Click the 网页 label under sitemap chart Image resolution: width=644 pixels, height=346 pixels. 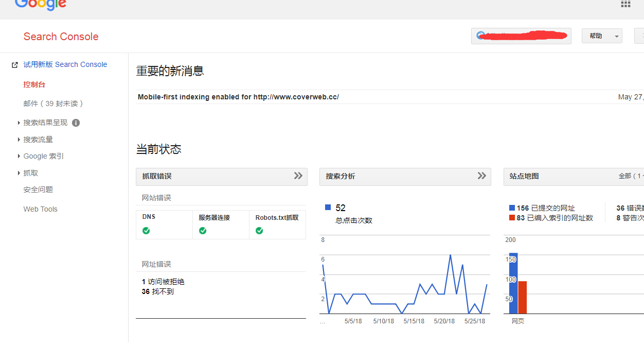coord(518,321)
